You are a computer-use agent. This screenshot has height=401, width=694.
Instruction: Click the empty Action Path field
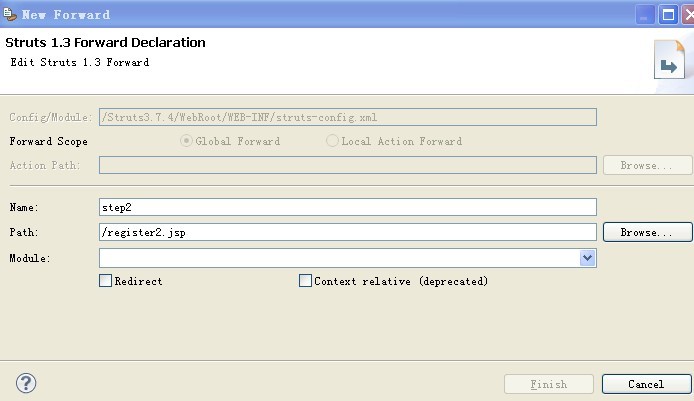[x=348, y=165]
